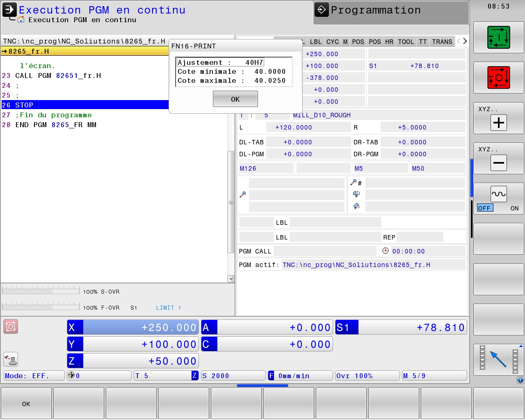Click the red program stop icon
The width and height of the screenshot is (525, 420).
click(x=498, y=78)
